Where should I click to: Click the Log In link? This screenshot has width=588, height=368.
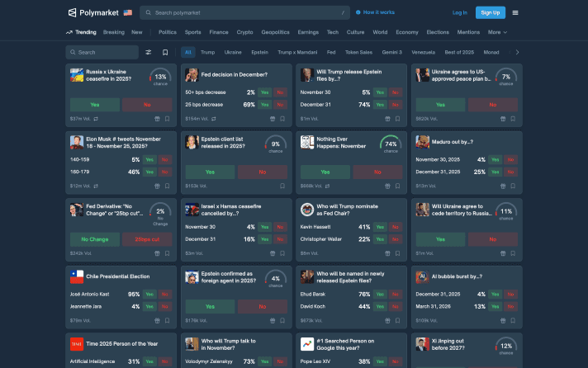pos(459,12)
